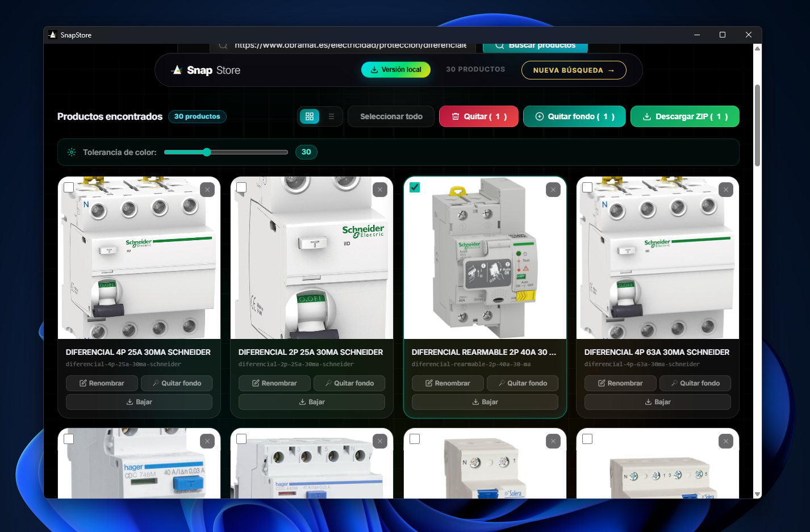Dismiss the four-pole Solera product card
810x532 pixels.
(726, 441)
